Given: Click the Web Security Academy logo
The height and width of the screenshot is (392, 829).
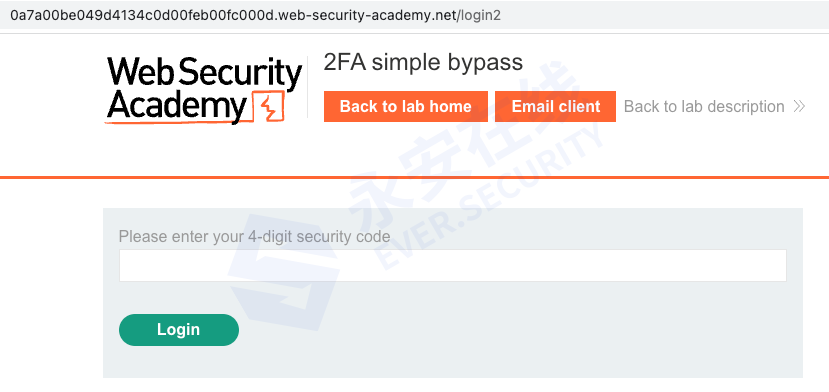Looking at the screenshot, I should (x=204, y=90).
